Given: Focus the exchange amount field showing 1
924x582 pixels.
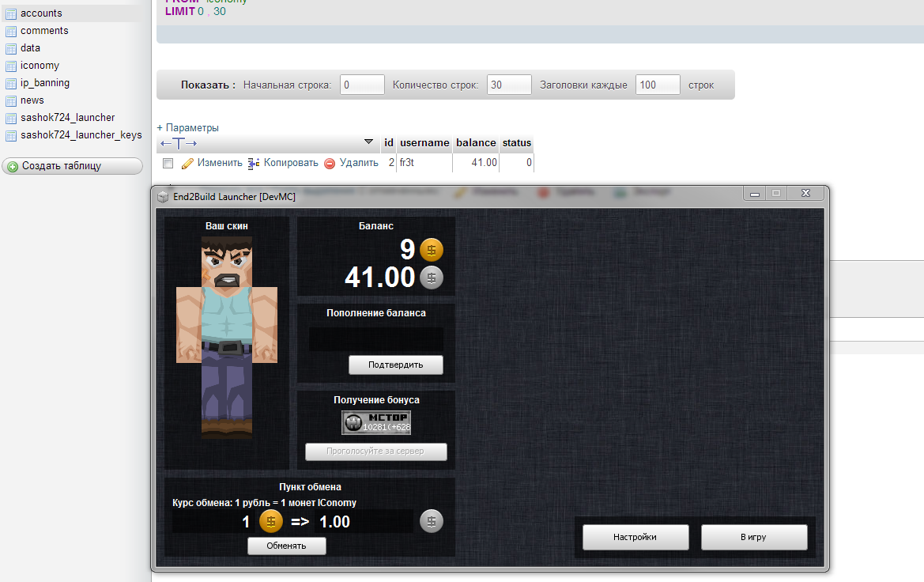Looking at the screenshot, I should tap(215, 522).
